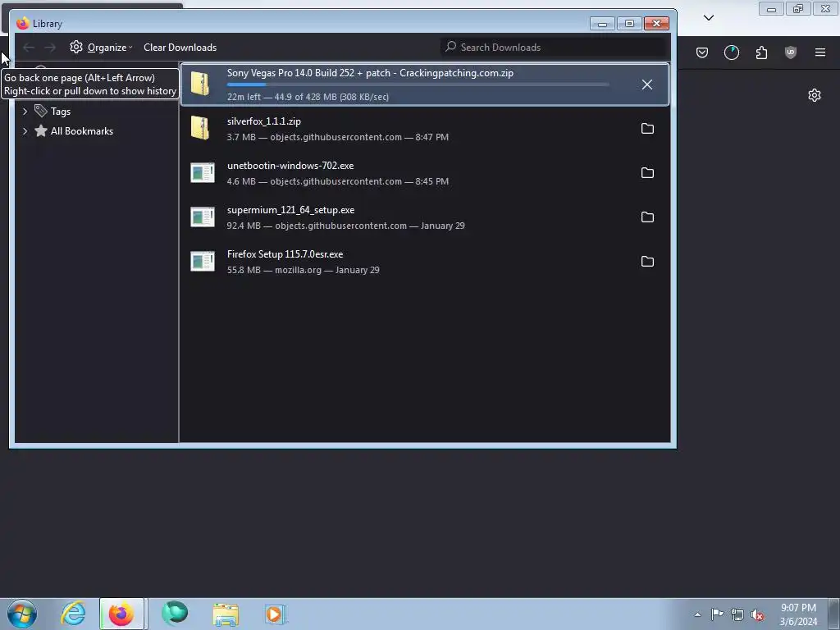This screenshot has height=630, width=840.
Task: Click the unetbootin exe file icon
Action: tap(203, 172)
